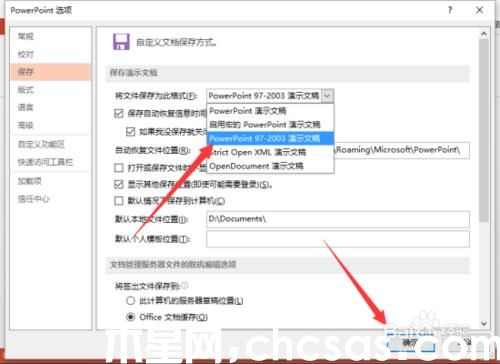This screenshot has height=364, width=500.
Task: Click the 确定 button
Action: 411,343
